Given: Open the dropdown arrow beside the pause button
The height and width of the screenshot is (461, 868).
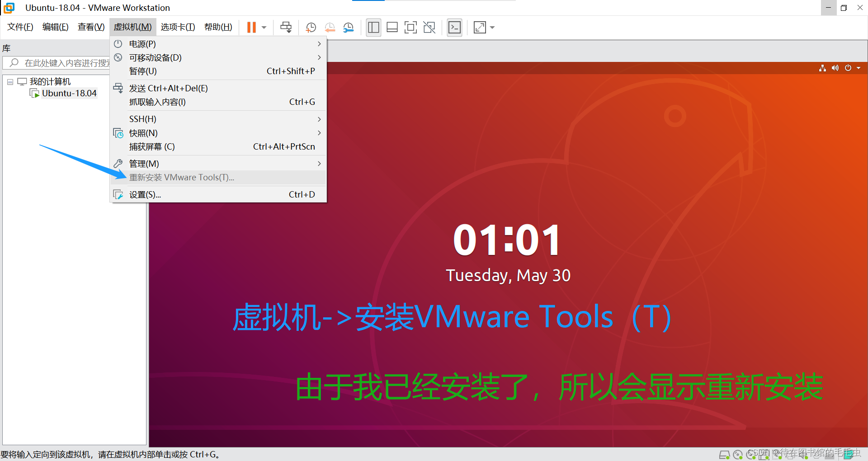Looking at the screenshot, I should pyautogui.click(x=264, y=28).
